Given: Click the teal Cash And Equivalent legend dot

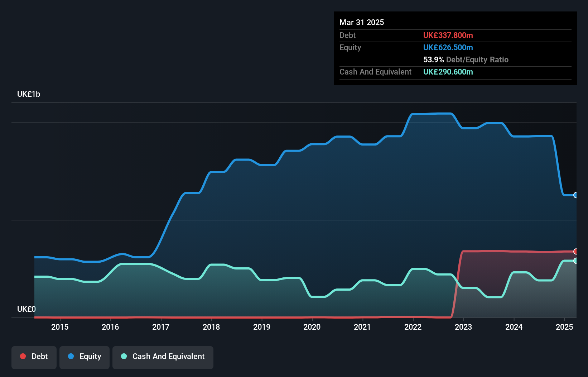Looking at the screenshot, I should [x=124, y=356].
